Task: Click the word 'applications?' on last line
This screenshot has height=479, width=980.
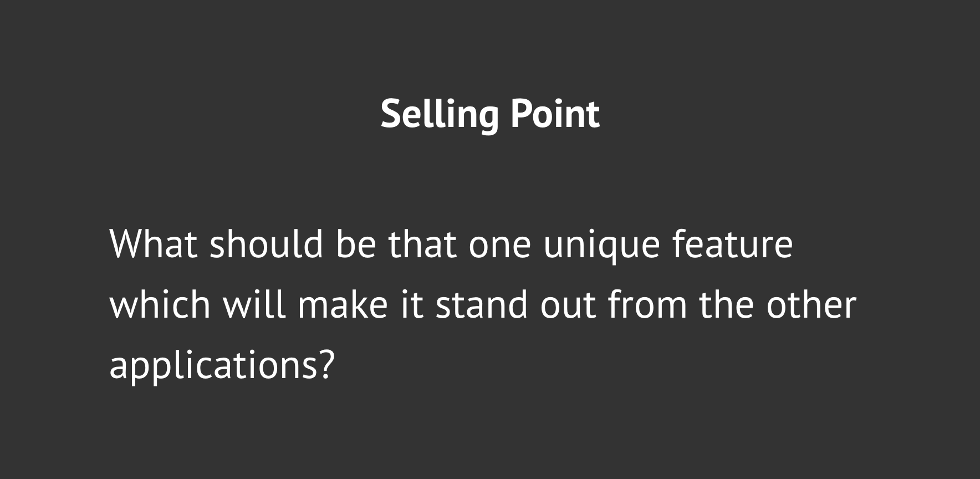Action: point(222,367)
